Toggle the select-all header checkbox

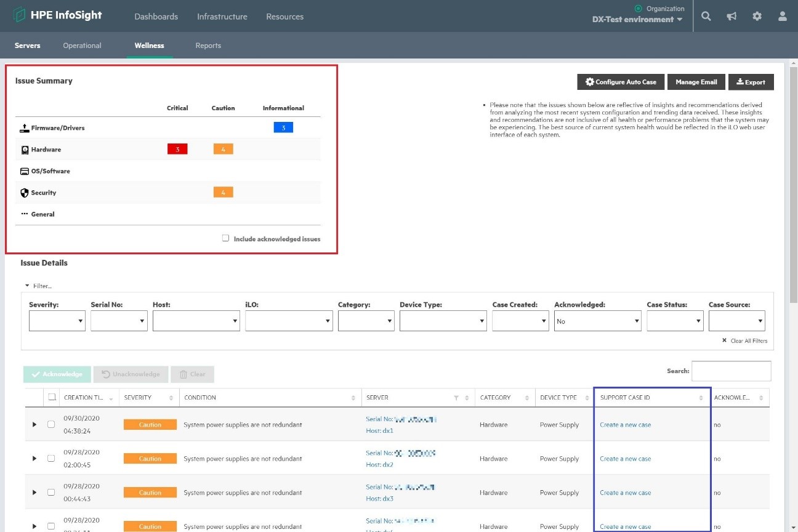[52, 397]
